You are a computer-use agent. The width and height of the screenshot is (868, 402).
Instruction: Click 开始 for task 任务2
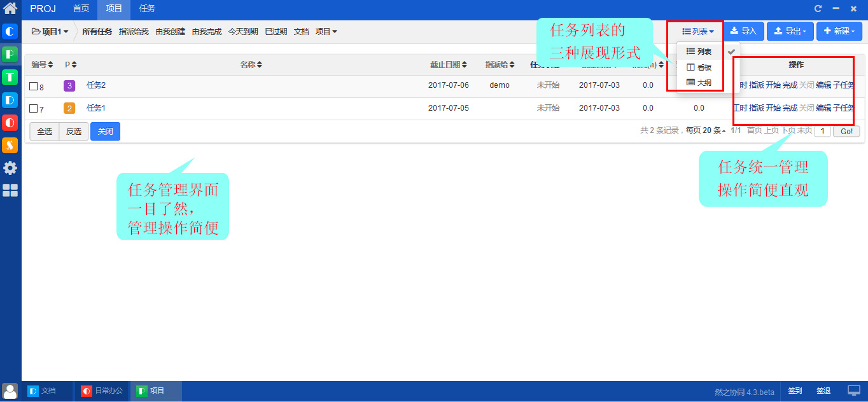tap(773, 85)
